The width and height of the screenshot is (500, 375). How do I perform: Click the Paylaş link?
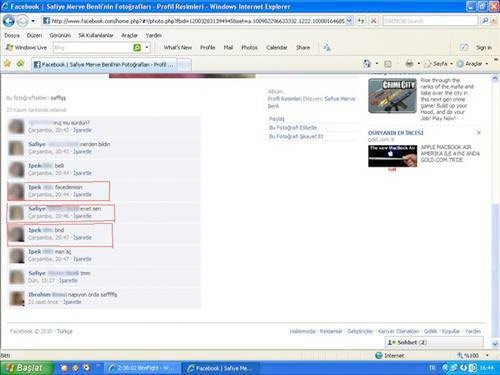(277, 119)
